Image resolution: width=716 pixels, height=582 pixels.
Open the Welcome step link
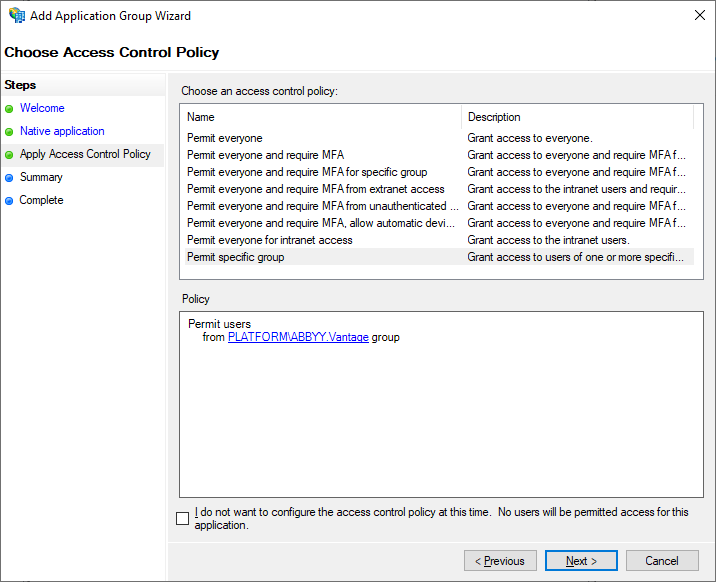[42, 108]
